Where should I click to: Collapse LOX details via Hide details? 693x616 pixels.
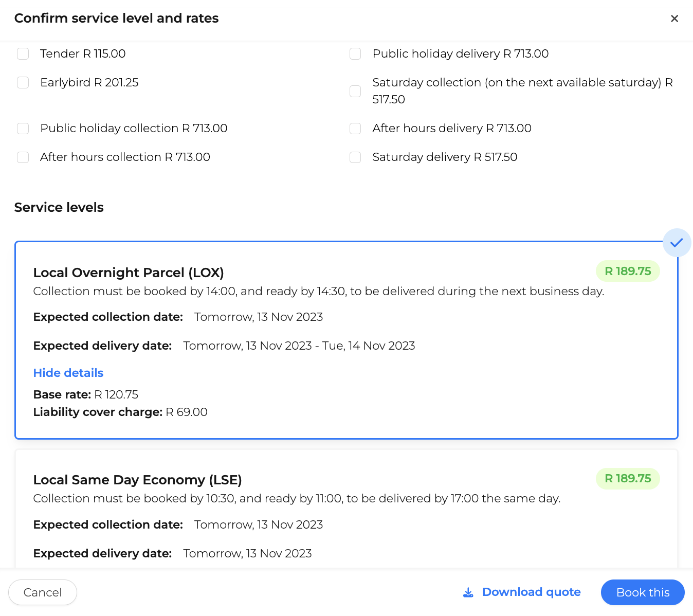click(68, 373)
